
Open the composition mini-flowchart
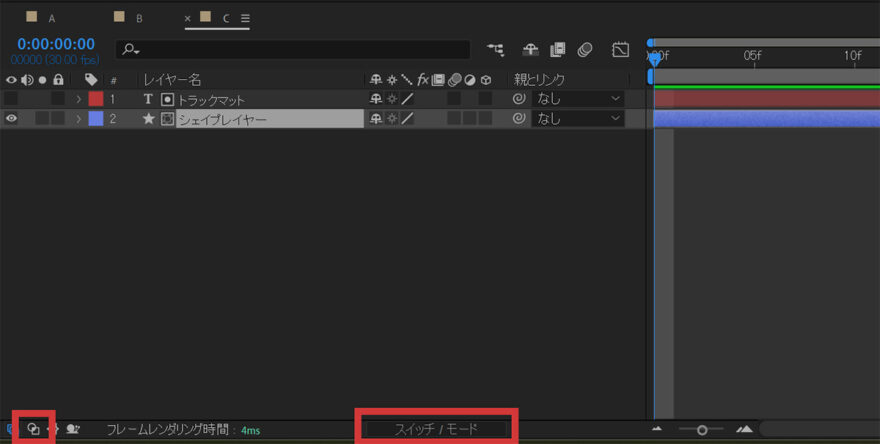coord(496,51)
